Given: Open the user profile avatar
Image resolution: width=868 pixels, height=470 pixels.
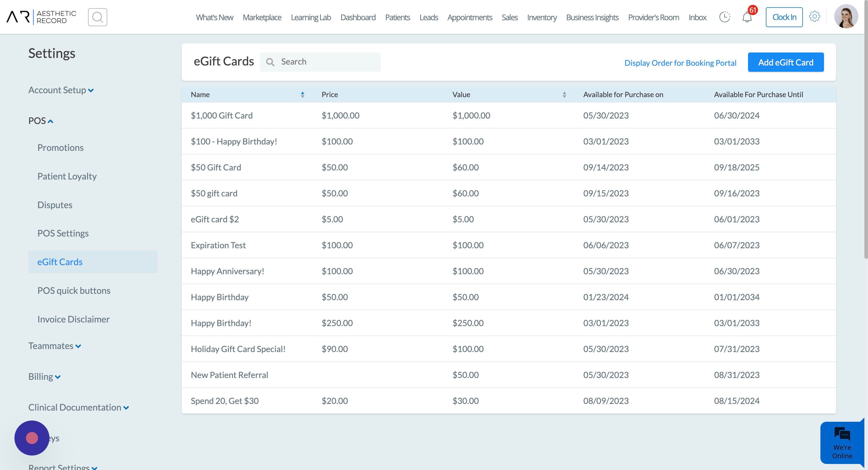Looking at the screenshot, I should click(846, 17).
